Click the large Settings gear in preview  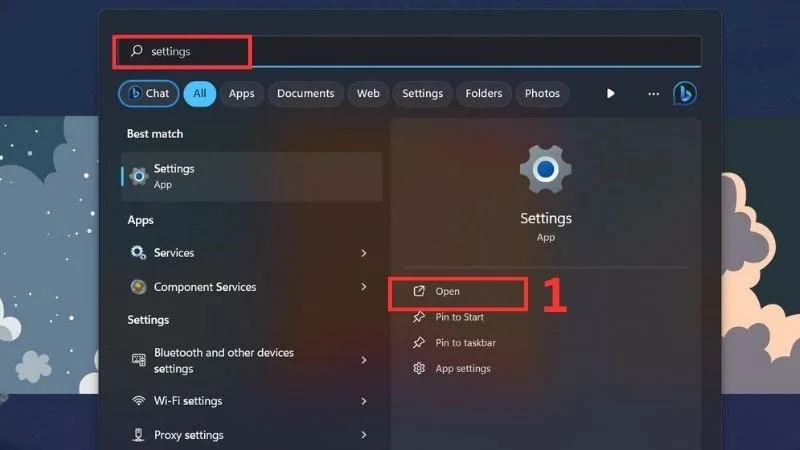545,169
